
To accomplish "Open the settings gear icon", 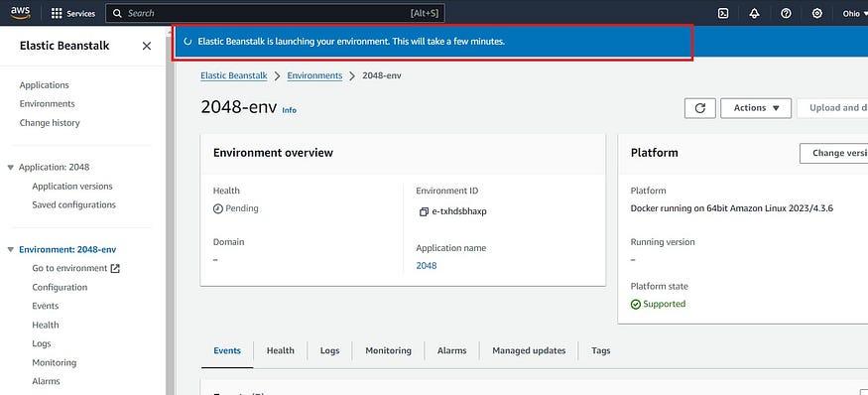I will click(817, 13).
